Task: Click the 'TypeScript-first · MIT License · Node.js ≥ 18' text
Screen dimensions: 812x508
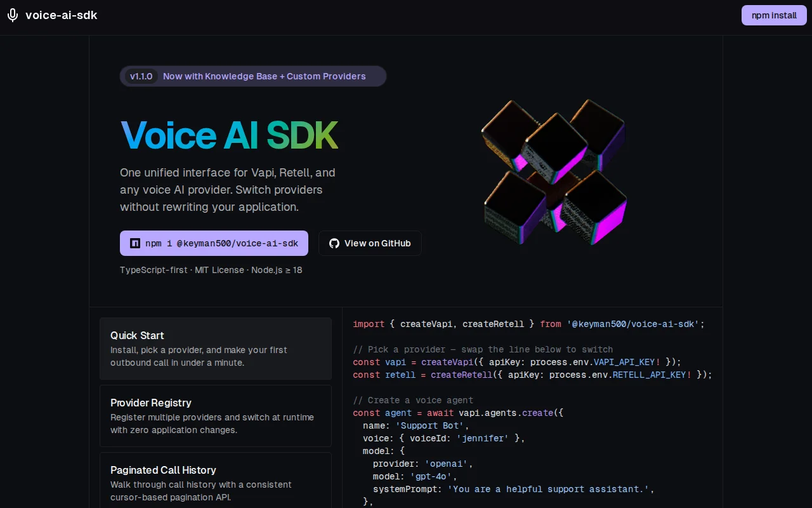Action: point(211,270)
